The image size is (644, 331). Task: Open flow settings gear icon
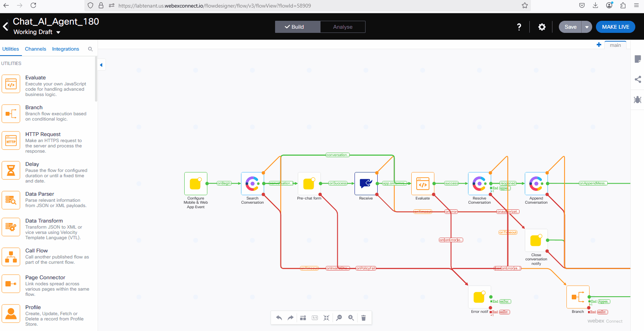542,27
